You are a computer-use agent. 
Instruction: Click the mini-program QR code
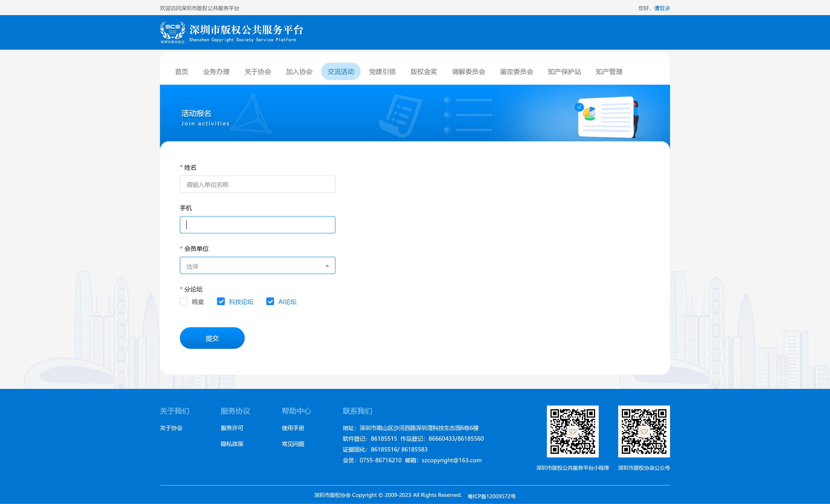click(x=573, y=431)
